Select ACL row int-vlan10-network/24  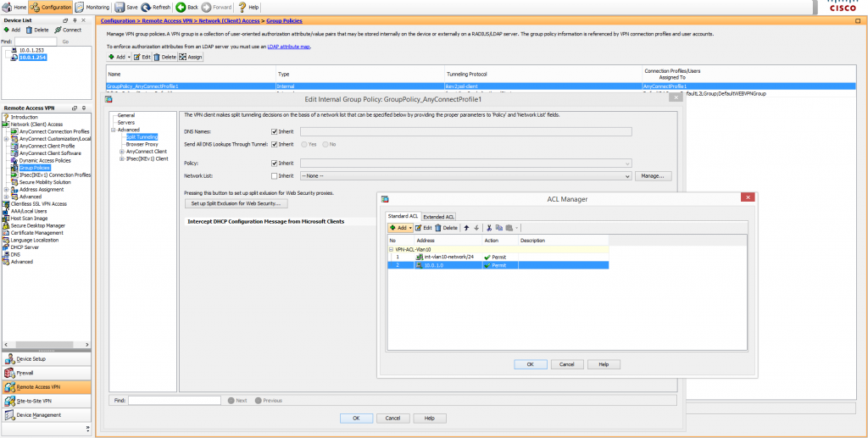(498, 258)
